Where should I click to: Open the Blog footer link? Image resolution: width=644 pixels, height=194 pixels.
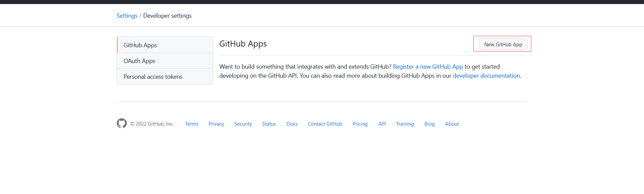[x=429, y=124]
